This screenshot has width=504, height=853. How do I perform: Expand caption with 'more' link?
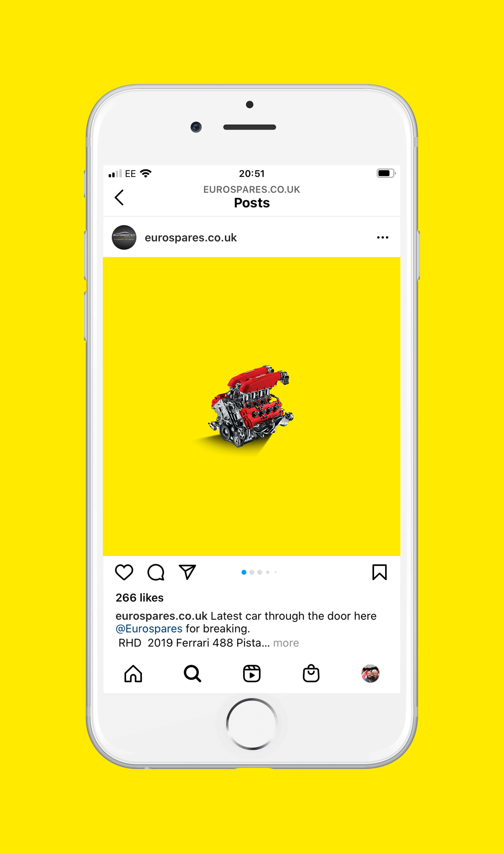click(x=286, y=643)
